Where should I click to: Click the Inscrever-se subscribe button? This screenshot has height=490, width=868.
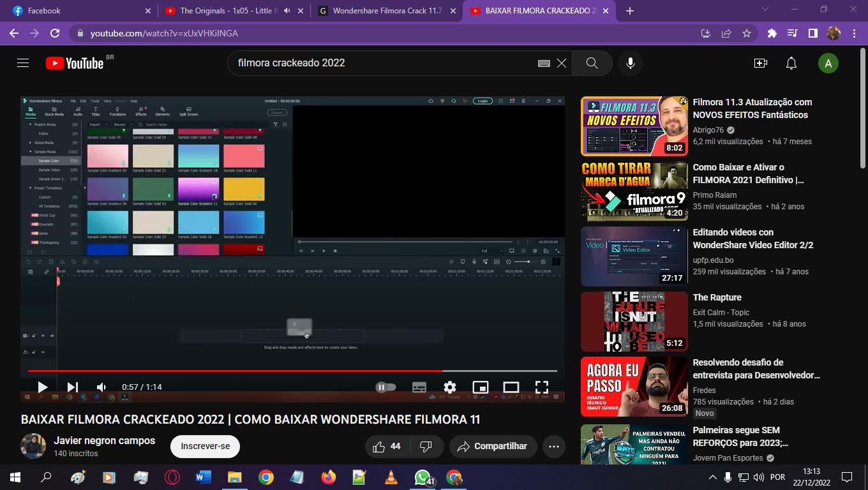click(x=205, y=447)
